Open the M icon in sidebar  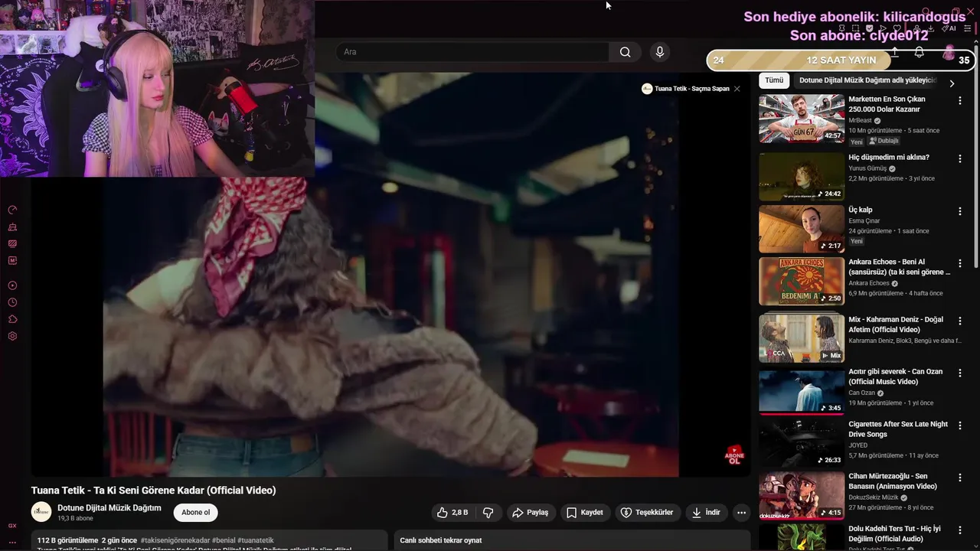(x=12, y=261)
